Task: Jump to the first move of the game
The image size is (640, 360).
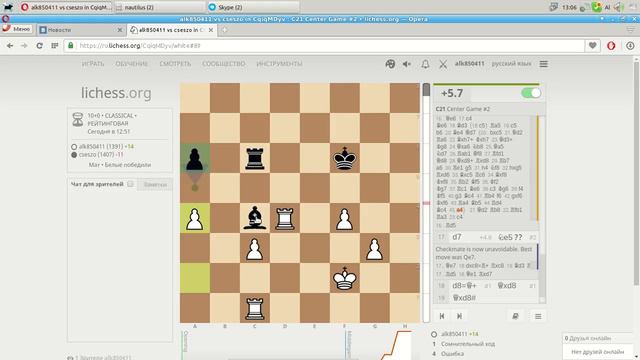Action: pos(442,316)
